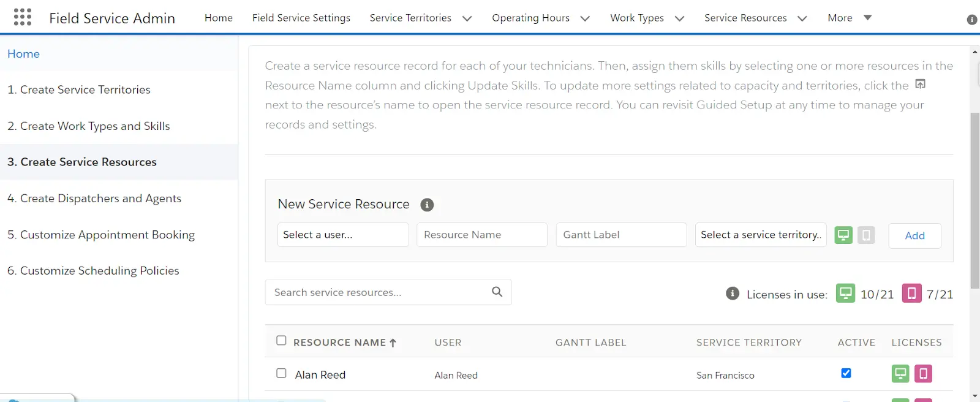This screenshot has width=980, height=402.
Task: Open the More navigation menu
Action: click(849, 18)
